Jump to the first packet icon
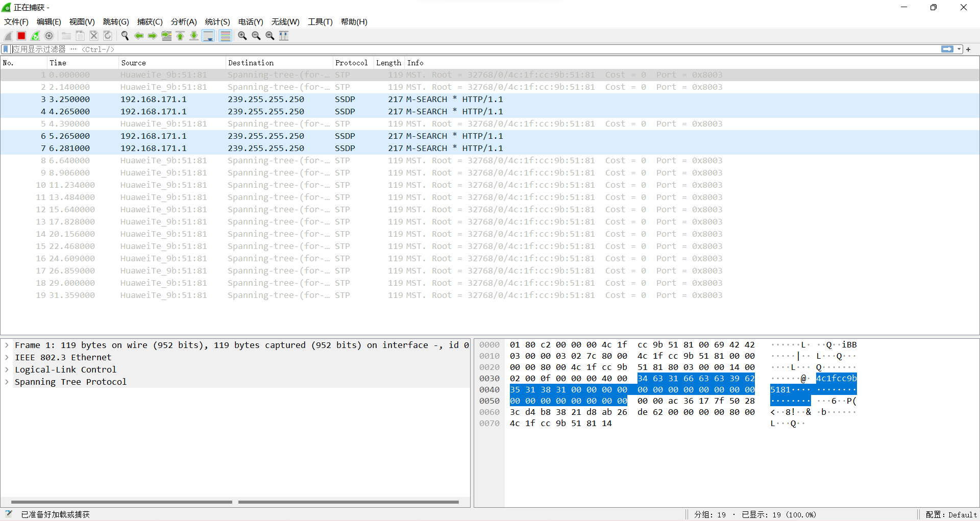Image resolution: width=980 pixels, height=521 pixels. click(180, 36)
